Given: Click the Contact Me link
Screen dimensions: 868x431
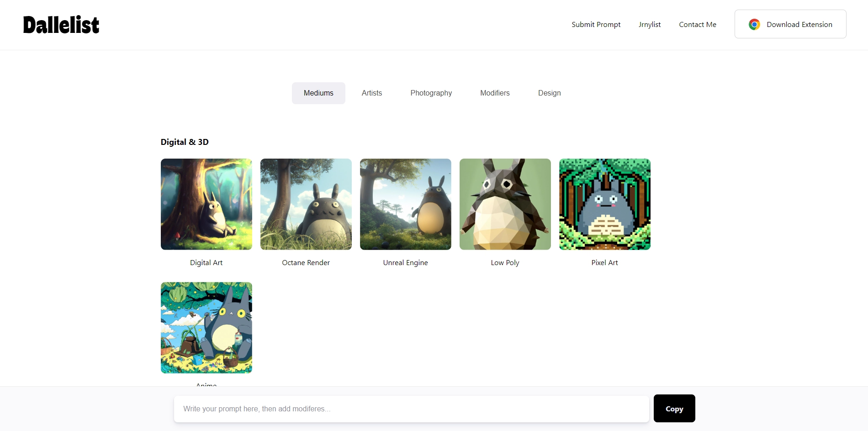Looking at the screenshot, I should point(698,25).
